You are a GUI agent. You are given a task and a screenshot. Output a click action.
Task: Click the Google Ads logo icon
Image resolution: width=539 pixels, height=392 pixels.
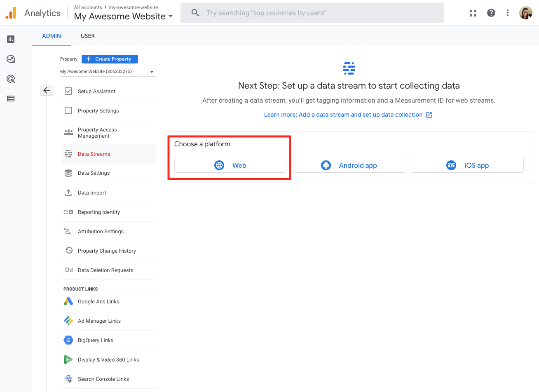pyautogui.click(x=68, y=301)
